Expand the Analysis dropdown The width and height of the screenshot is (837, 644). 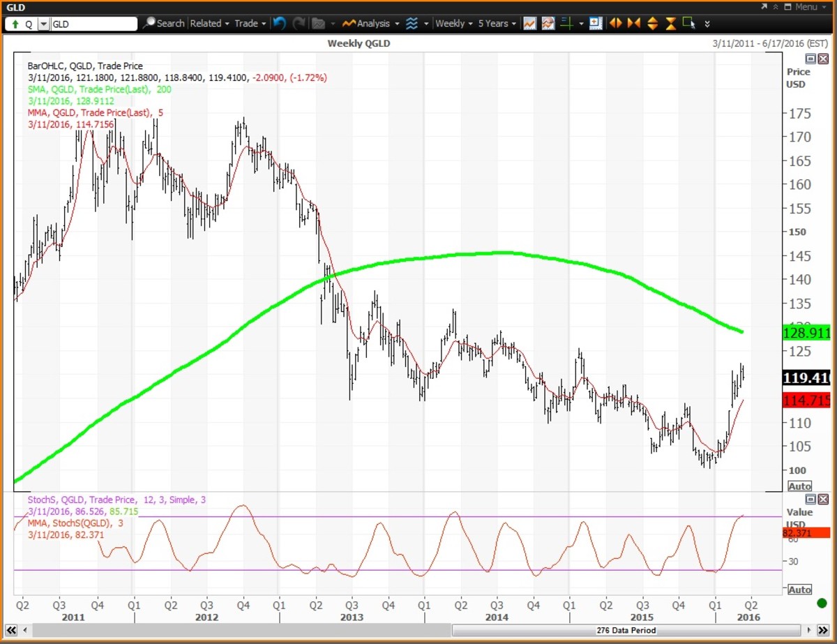pyautogui.click(x=371, y=23)
